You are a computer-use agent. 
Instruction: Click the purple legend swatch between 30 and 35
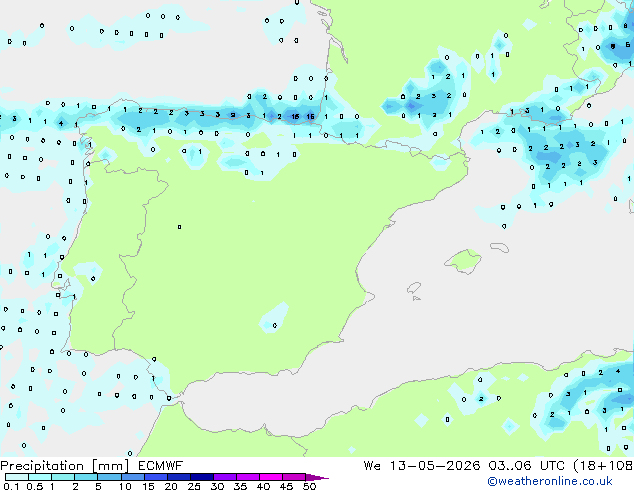[224, 477]
